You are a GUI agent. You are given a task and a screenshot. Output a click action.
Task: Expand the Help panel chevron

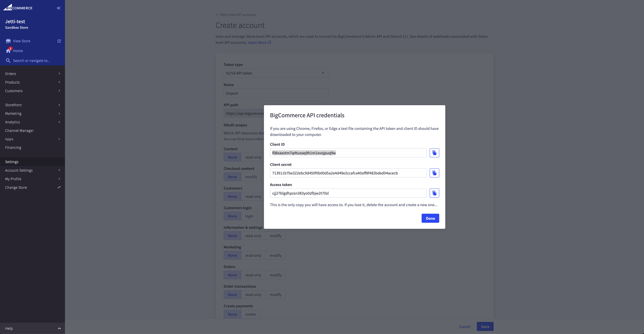(x=59, y=328)
